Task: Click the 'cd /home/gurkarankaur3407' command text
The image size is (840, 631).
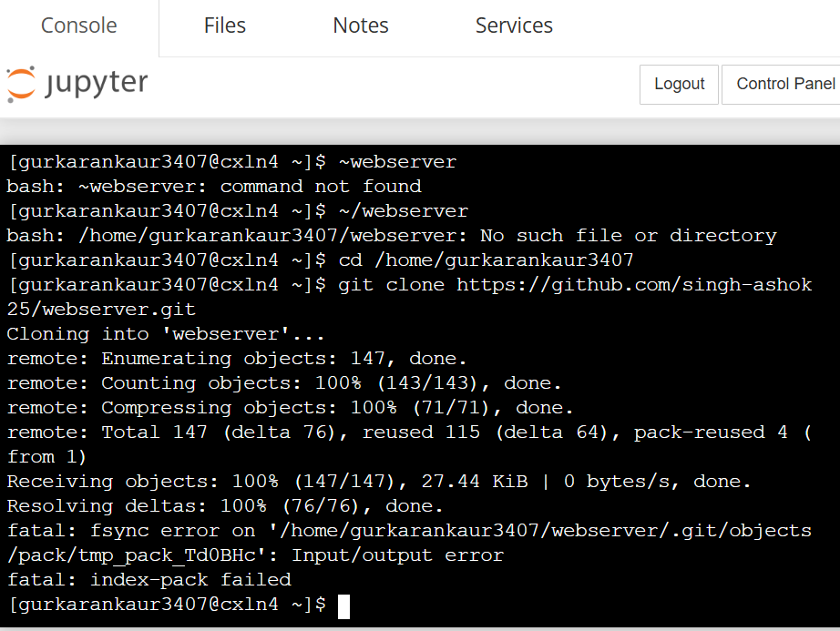Action: pyautogui.click(x=486, y=260)
